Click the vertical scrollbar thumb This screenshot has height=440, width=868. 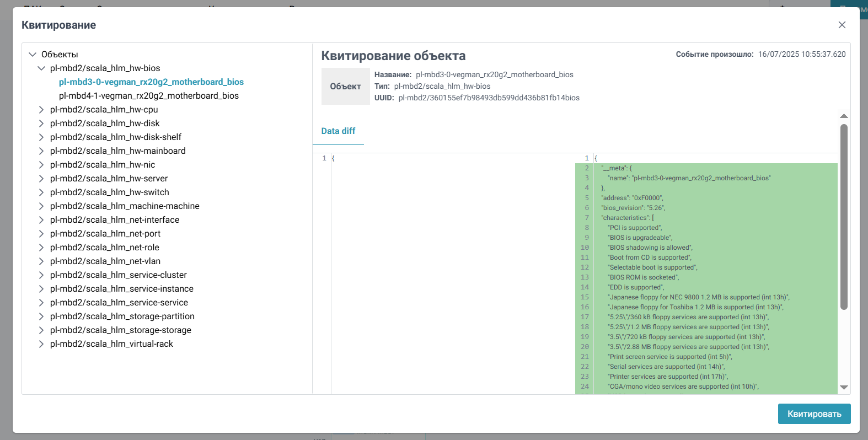(x=844, y=216)
